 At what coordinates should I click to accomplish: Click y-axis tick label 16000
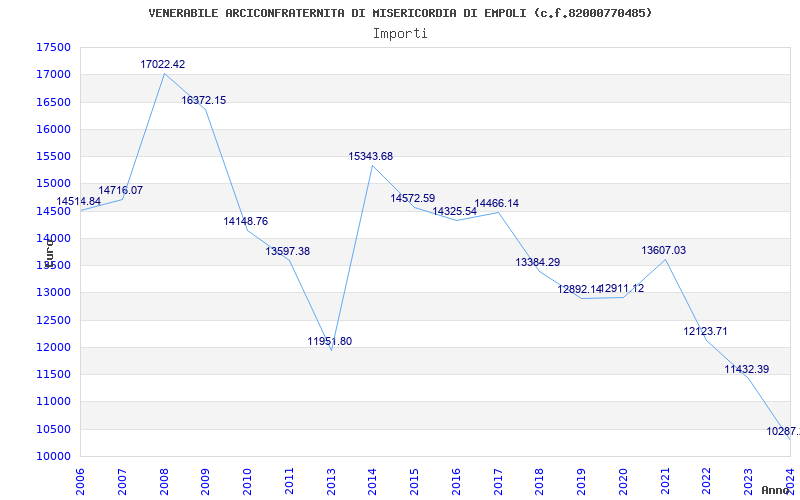pyautogui.click(x=53, y=129)
